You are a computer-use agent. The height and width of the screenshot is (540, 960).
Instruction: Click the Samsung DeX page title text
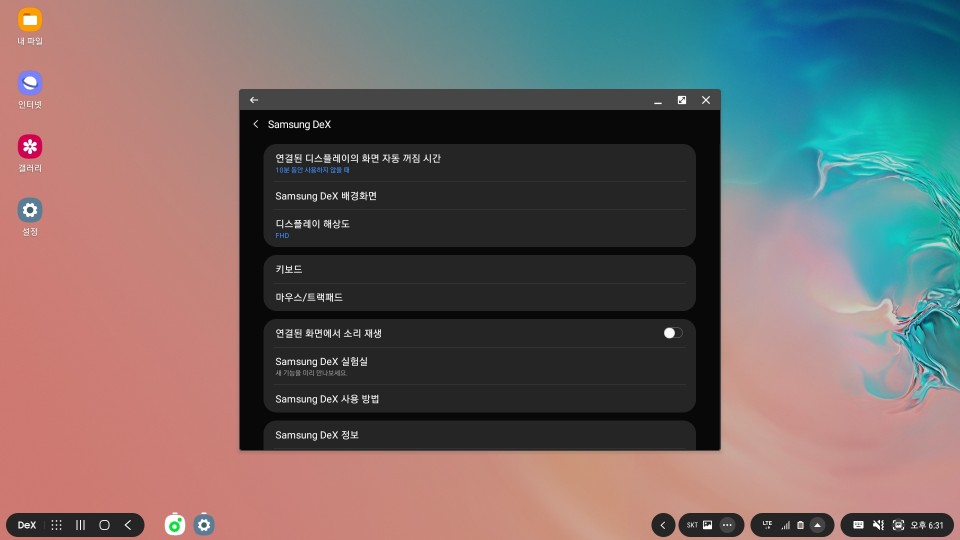pos(299,124)
